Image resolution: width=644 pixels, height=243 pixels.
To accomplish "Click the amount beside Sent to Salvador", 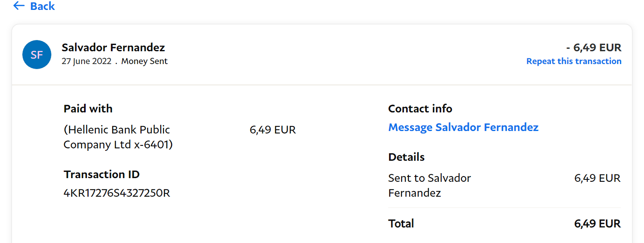I will [597, 178].
